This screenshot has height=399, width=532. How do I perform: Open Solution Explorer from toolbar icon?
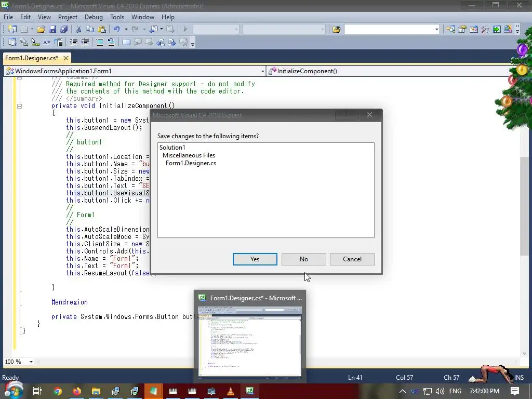450,29
